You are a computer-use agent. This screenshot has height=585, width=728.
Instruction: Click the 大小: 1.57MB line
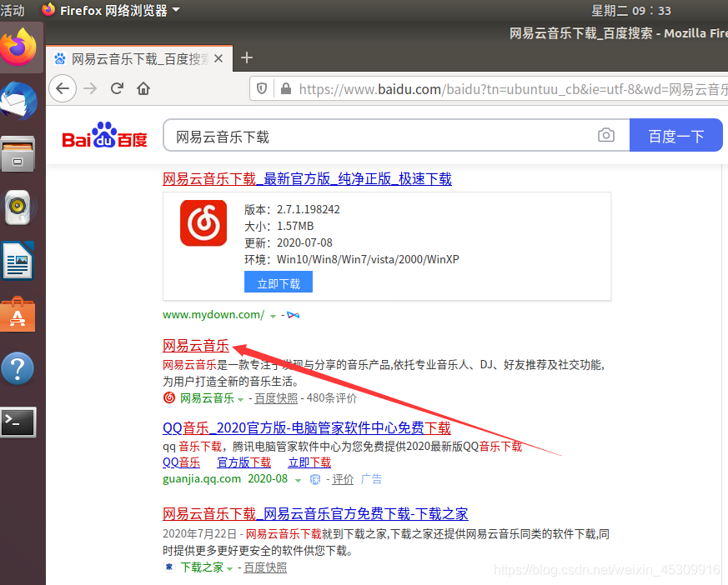(x=279, y=227)
